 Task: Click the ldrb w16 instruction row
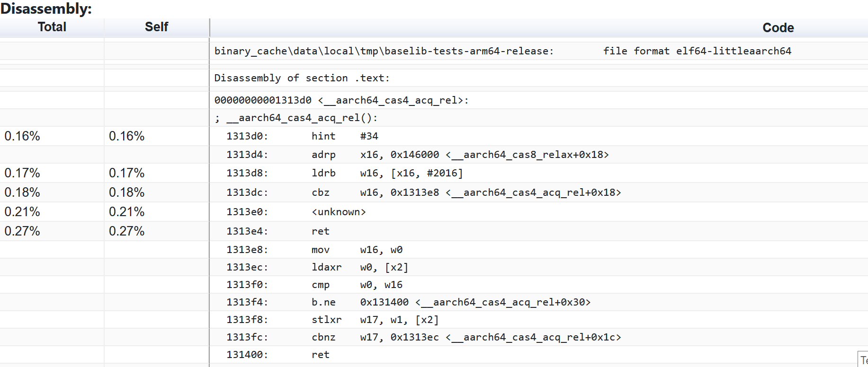pos(386,173)
